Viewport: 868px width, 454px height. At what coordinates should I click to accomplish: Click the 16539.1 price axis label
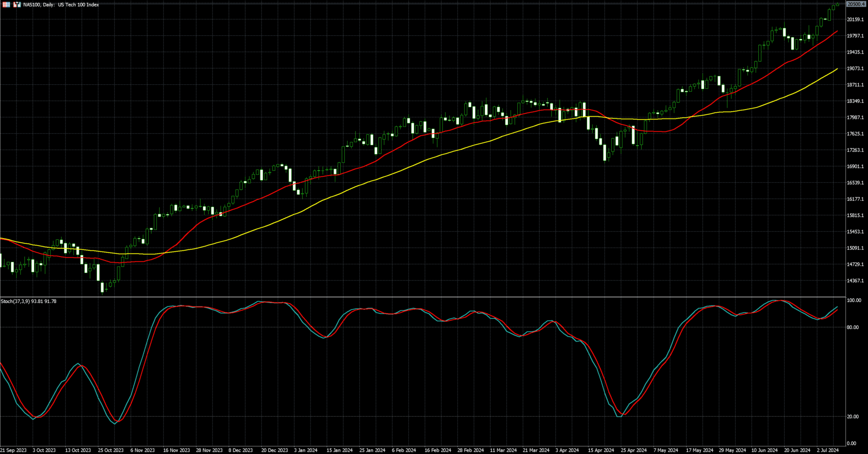pyautogui.click(x=855, y=183)
